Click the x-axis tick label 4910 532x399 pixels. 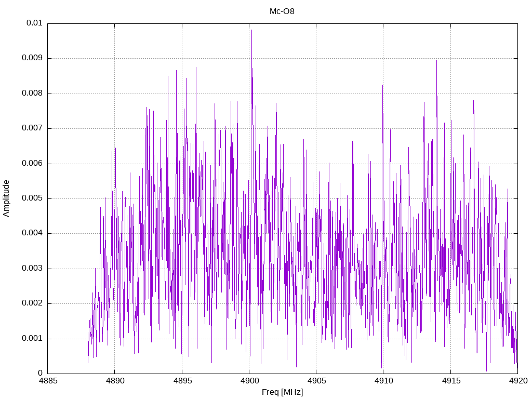[384, 381]
